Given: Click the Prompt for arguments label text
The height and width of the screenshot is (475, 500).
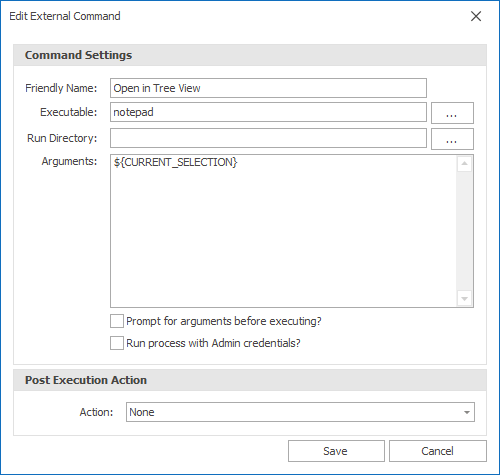Looking at the screenshot, I should pyautogui.click(x=224, y=321).
